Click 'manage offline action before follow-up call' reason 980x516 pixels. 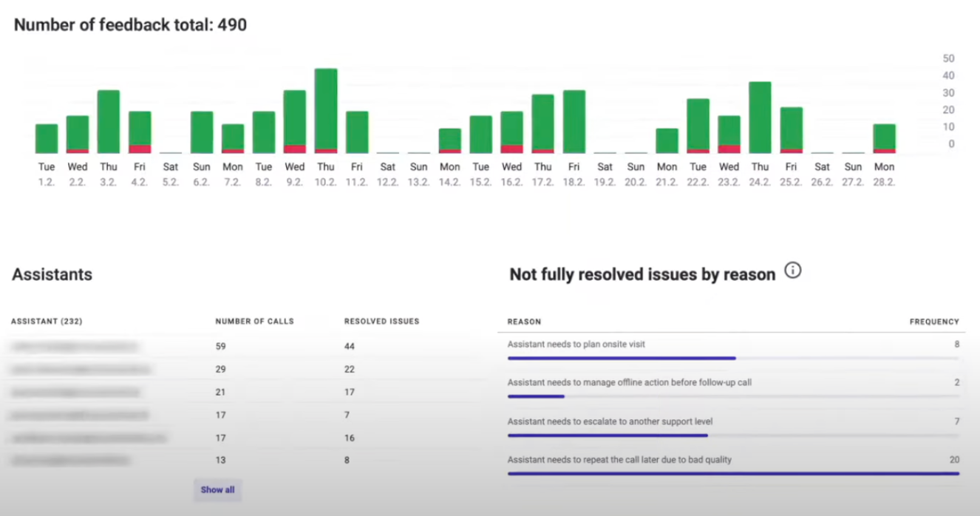[x=629, y=383]
